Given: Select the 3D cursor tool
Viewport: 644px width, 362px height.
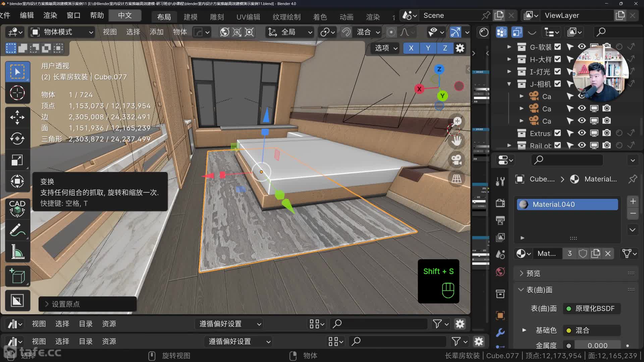Looking at the screenshot, I should 17,93.
